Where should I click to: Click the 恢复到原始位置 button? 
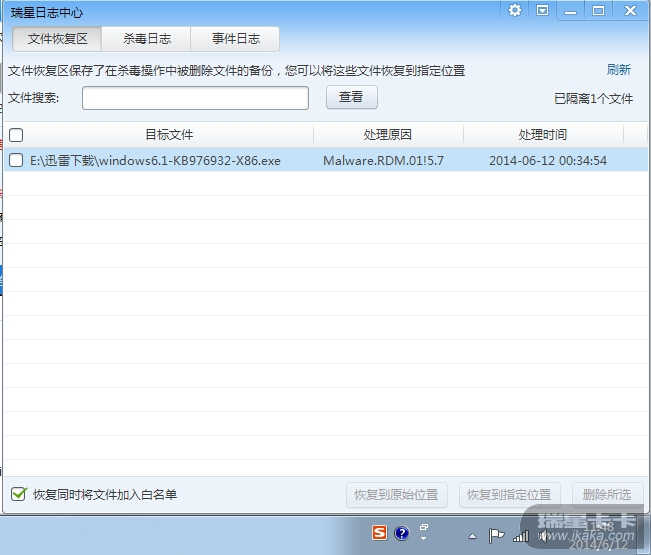(396, 495)
